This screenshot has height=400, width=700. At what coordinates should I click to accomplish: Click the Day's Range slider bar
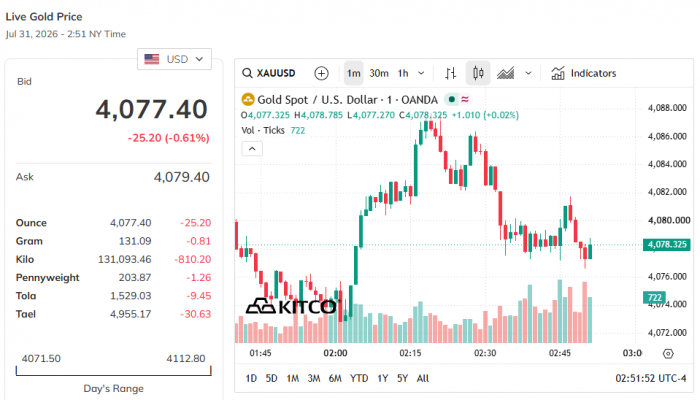(x=113, y=371)
